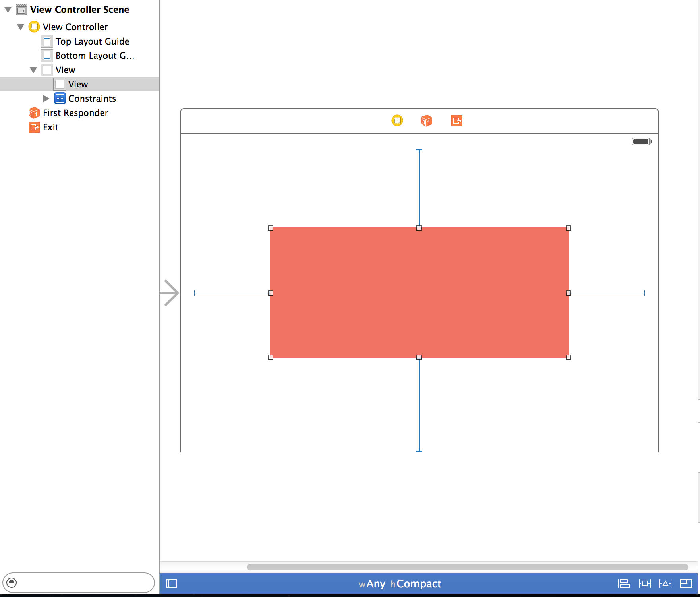Select the nested View in the outline

(78, 84)
